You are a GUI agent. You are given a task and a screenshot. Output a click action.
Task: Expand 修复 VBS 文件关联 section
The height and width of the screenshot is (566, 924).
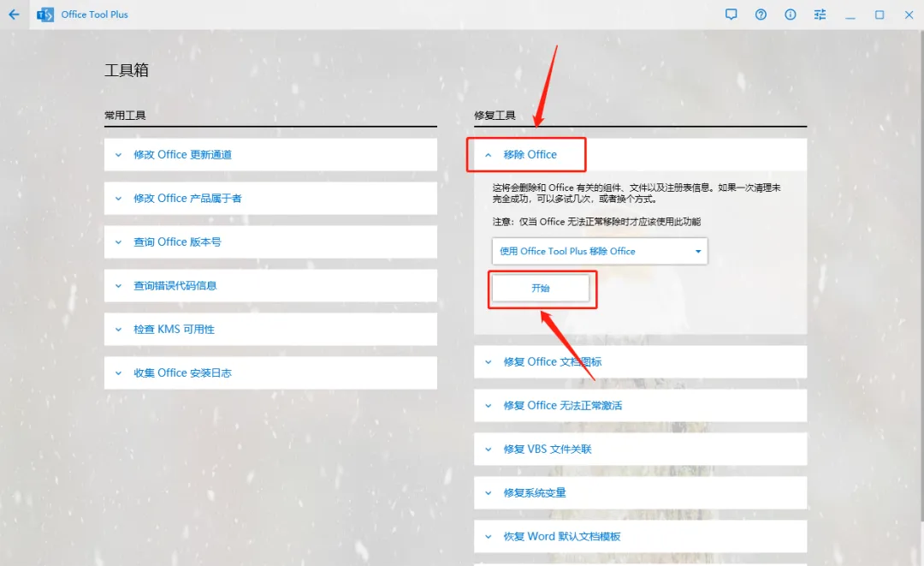point(641,450)
